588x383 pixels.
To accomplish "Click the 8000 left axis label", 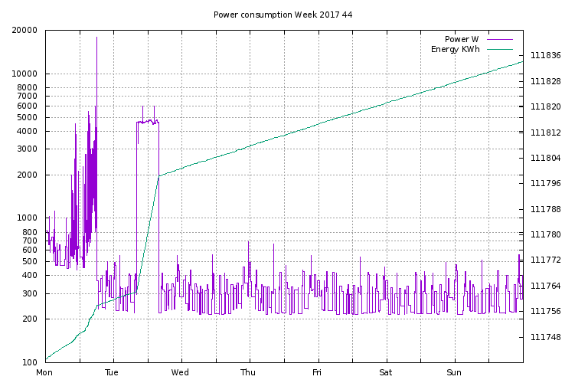I will [x=28, y=87].
